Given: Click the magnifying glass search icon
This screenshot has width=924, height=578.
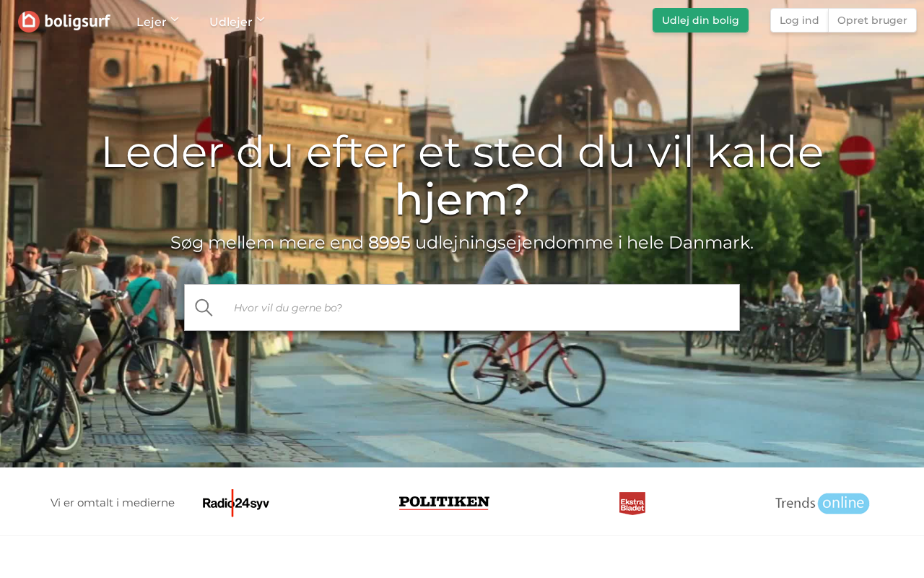Looking at the screenshot, I should pos(204,308).
